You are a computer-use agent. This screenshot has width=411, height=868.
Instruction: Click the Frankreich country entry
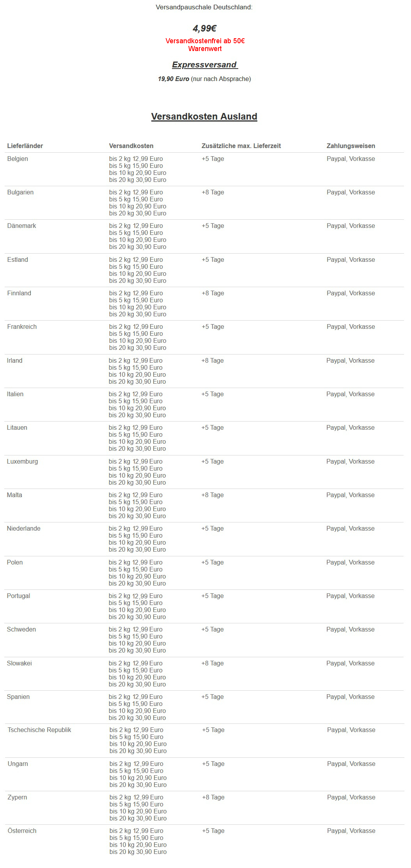pos(22,327)
